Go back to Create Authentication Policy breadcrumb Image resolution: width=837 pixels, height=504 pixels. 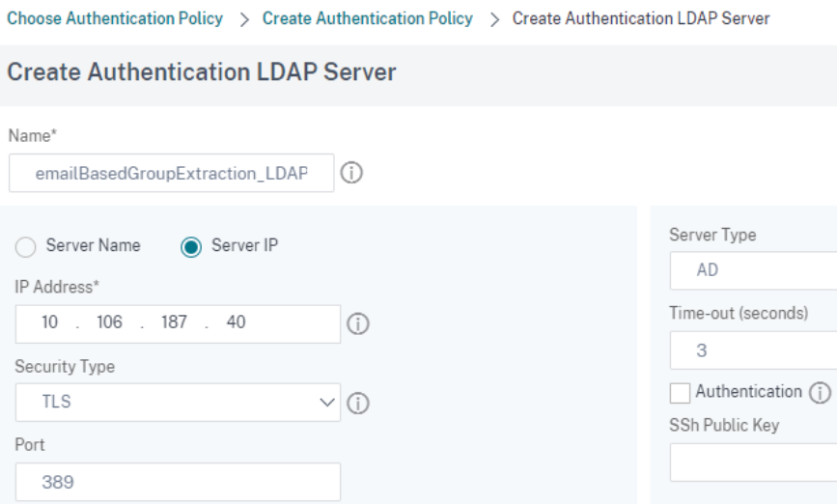[x=367, y=18]
